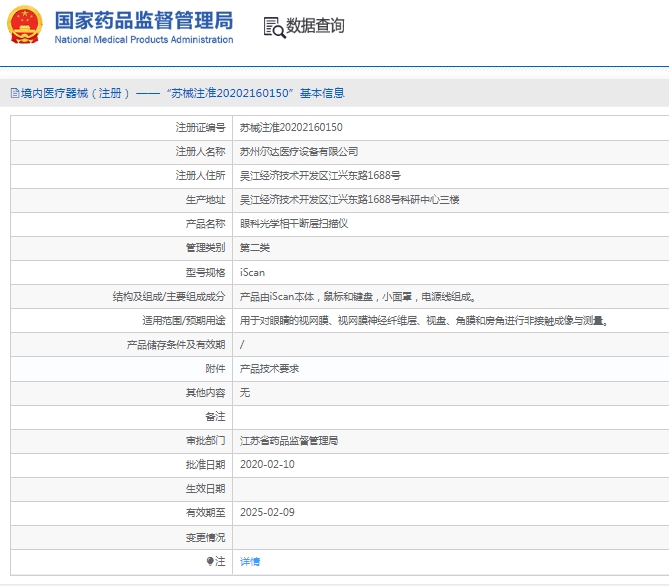Click the 有效期至 label
Viewport: 669px width, 586px height.
(205, 512)
